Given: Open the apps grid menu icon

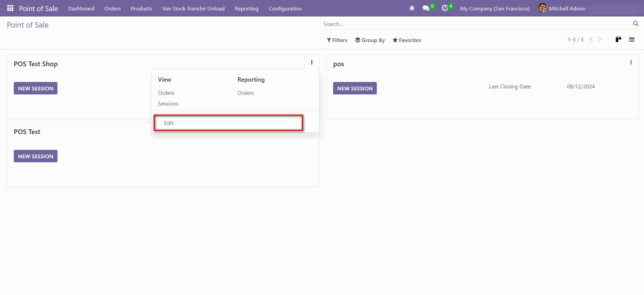Looking at the screenshot, I should pyautogui.click(x=10, y=8).
